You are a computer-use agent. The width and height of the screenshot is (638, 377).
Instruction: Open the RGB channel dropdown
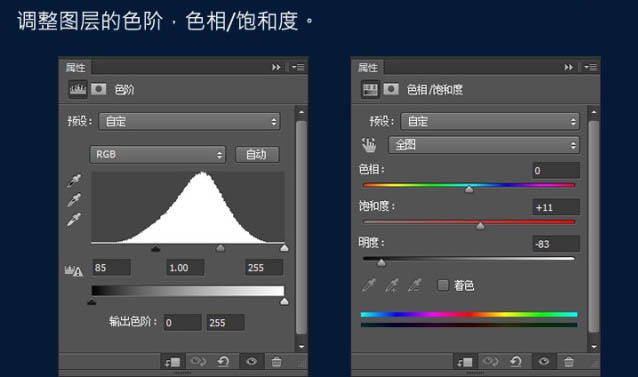(157, 155)
